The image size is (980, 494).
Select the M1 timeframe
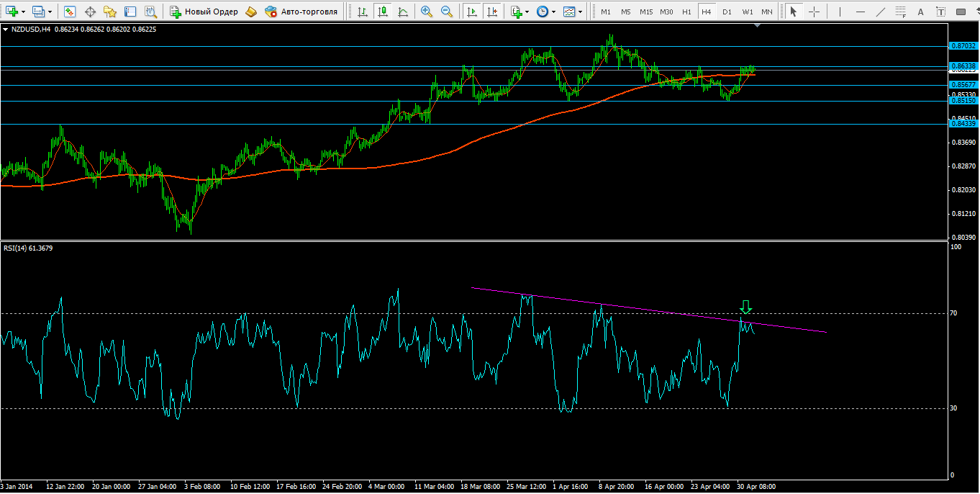tap(606, 12)
